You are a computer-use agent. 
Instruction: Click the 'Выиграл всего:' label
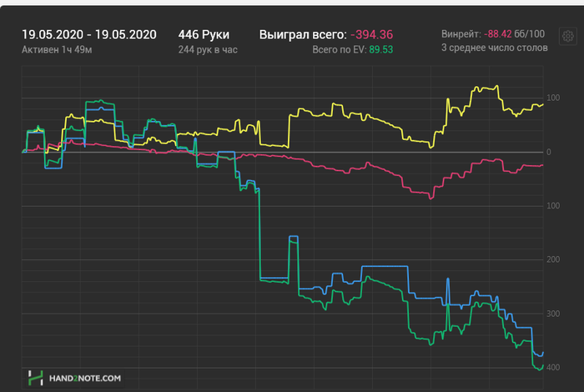point(303,35)
